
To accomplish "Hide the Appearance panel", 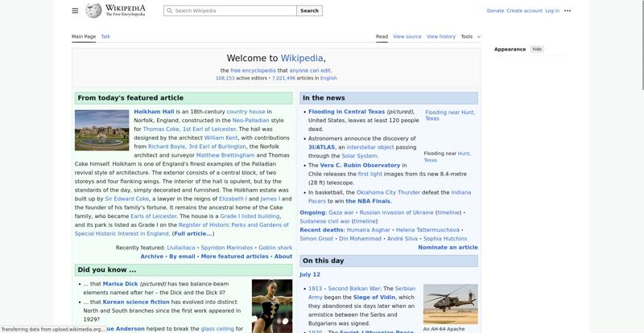I will [x=537, y=49].
